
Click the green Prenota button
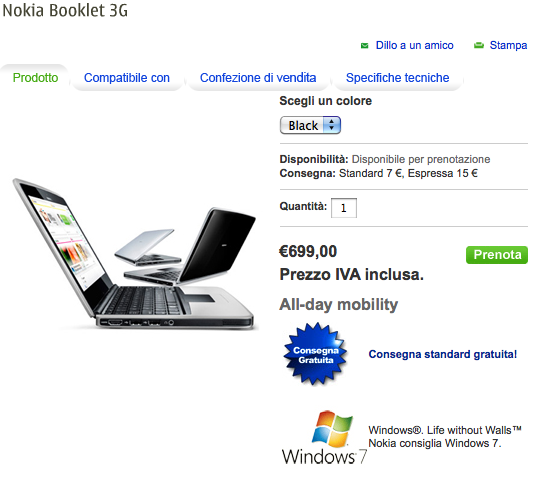(x=497, y=255)
